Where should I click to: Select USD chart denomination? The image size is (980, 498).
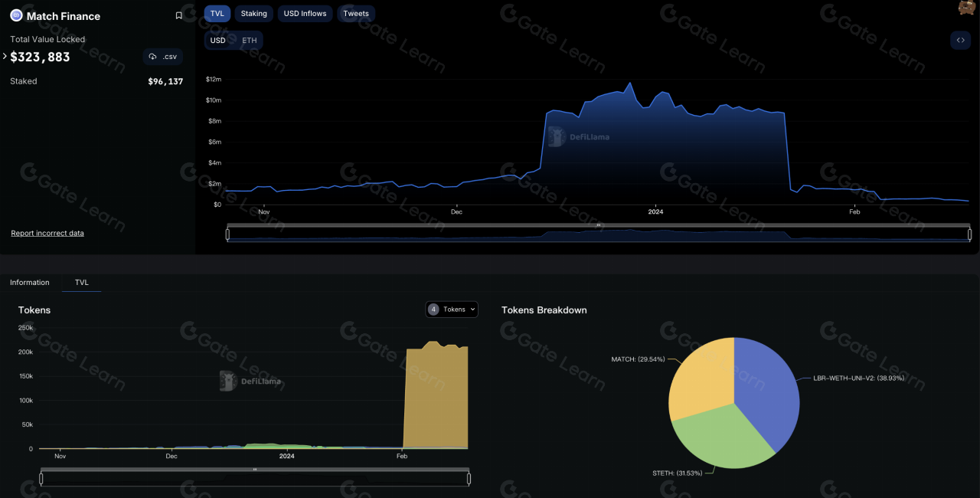[218, 41]
